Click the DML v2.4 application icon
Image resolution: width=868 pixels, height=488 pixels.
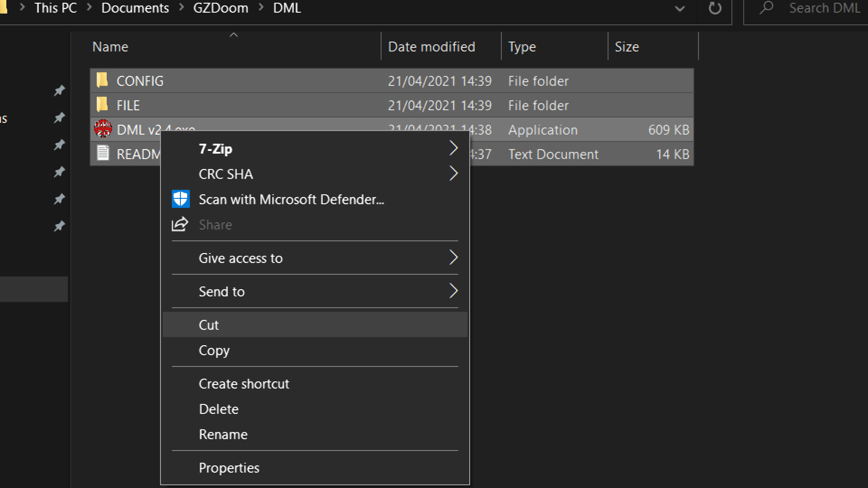coord(103,129)
